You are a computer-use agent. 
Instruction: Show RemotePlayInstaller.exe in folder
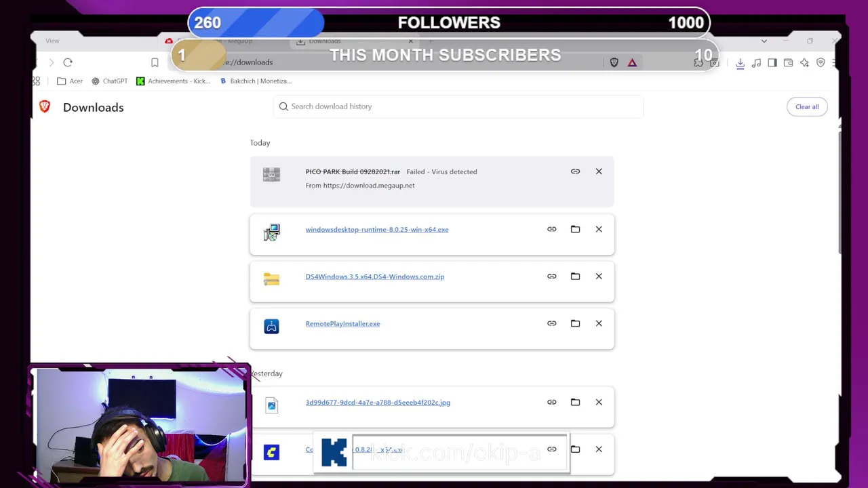coord(575,323)
